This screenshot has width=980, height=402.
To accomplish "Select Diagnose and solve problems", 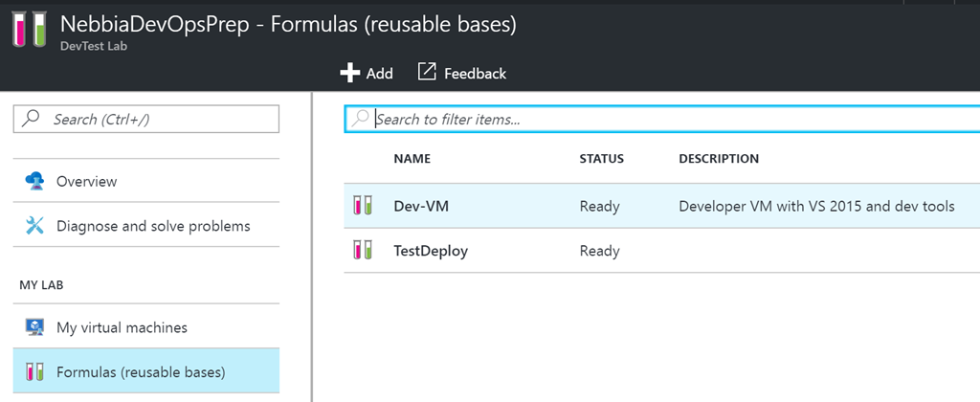I will tap(146, 225).
